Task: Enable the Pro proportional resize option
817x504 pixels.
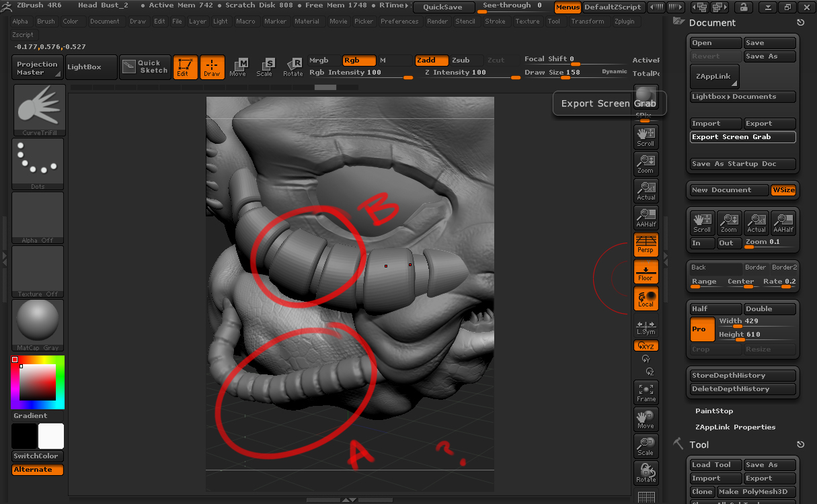Action: coord(701,329)
